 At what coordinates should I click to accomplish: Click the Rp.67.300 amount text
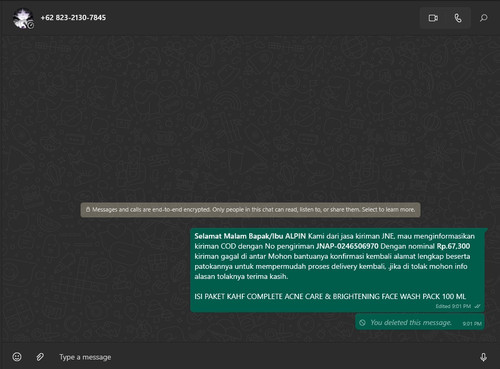[x=453, y=246]
